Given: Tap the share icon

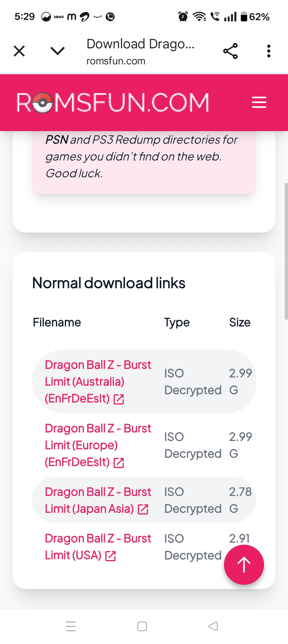Looking at the screenshot, I should [x=230, y=51].
